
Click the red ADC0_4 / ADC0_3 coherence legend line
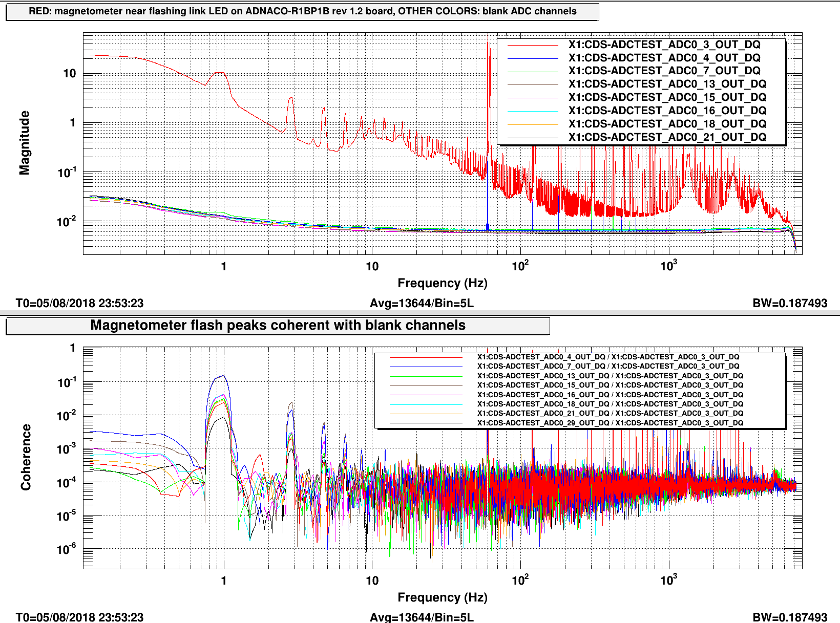click(426, 357)
